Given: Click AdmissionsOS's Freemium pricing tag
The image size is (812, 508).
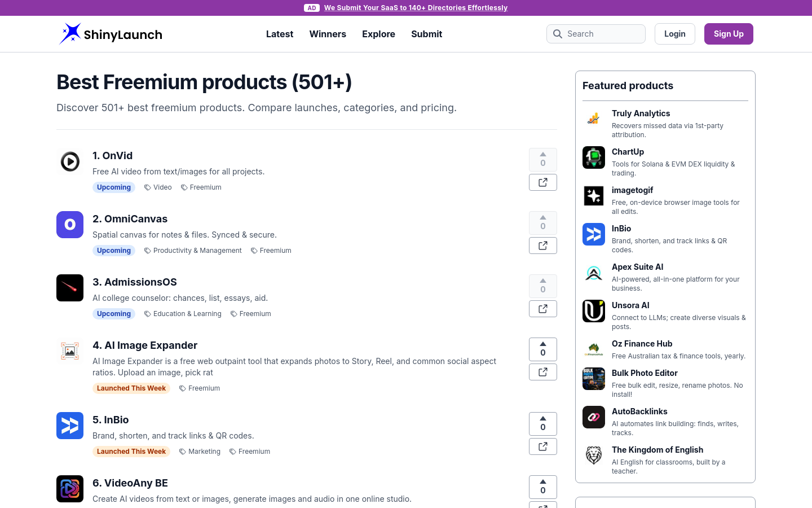Looking at the screenshot, I should (x=251, y=314).
